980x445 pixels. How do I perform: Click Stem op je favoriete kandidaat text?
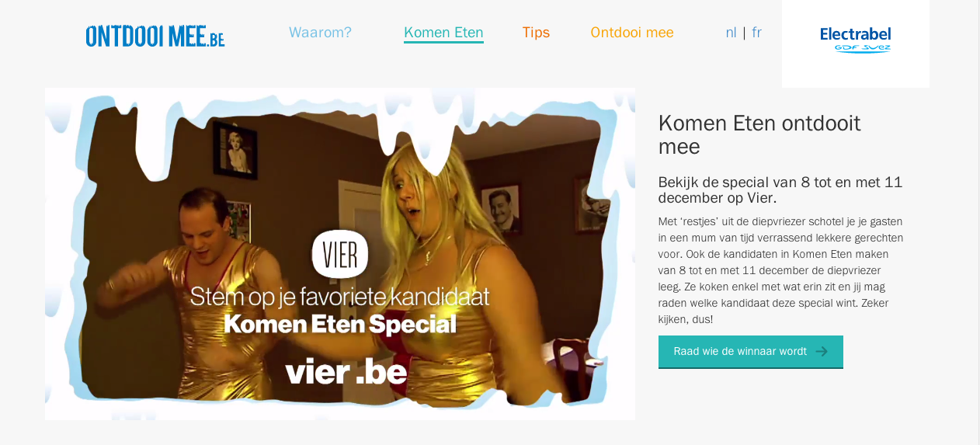click(x=340, y=297)
